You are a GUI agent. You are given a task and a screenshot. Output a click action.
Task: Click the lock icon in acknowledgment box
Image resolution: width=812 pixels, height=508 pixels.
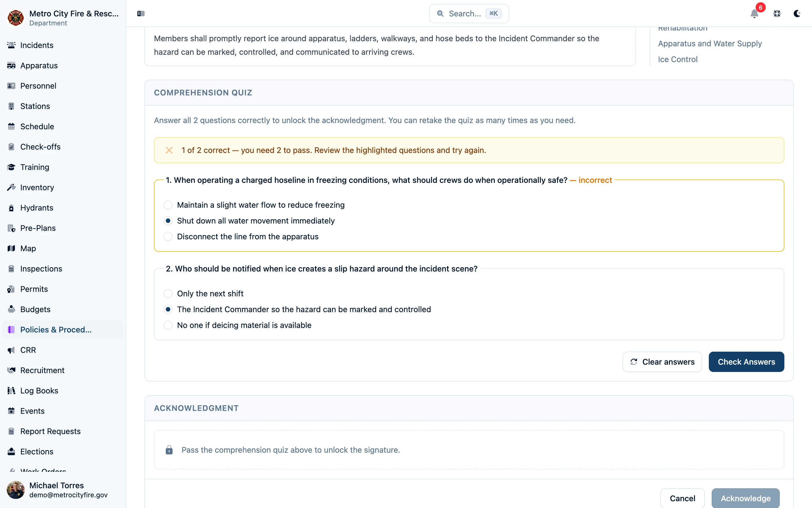point(169,450)
